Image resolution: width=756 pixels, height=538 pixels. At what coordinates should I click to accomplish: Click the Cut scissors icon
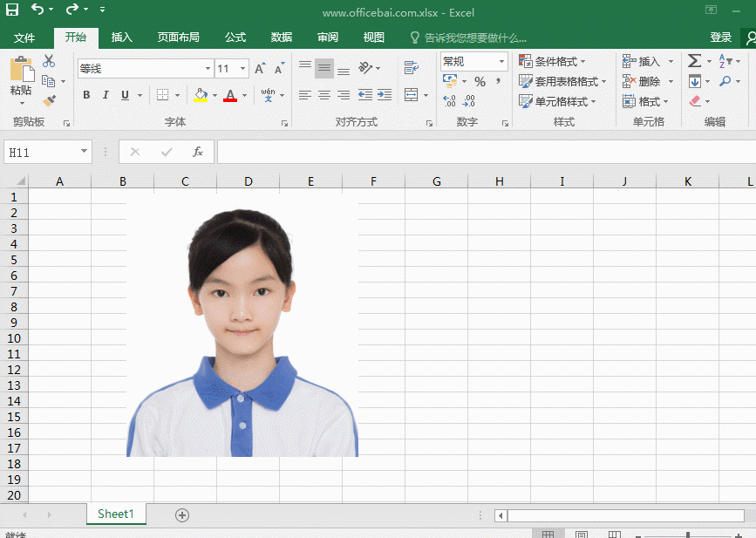pos(49,61)
